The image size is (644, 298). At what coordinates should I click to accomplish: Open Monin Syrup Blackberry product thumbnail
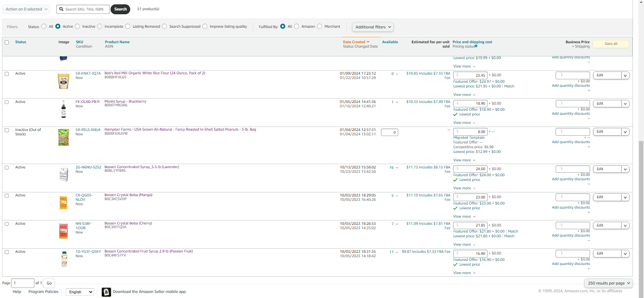point(63,109)
